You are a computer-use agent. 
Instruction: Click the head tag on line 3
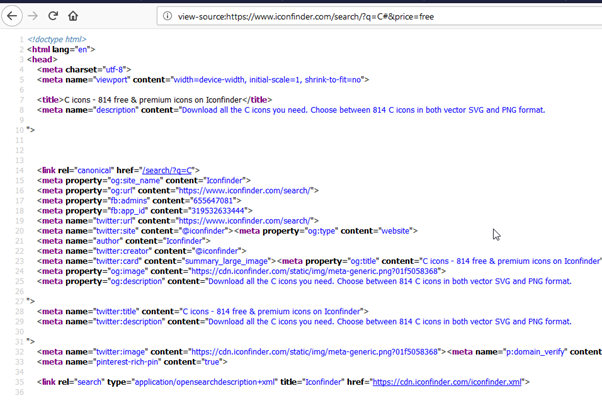pos(42,60)
